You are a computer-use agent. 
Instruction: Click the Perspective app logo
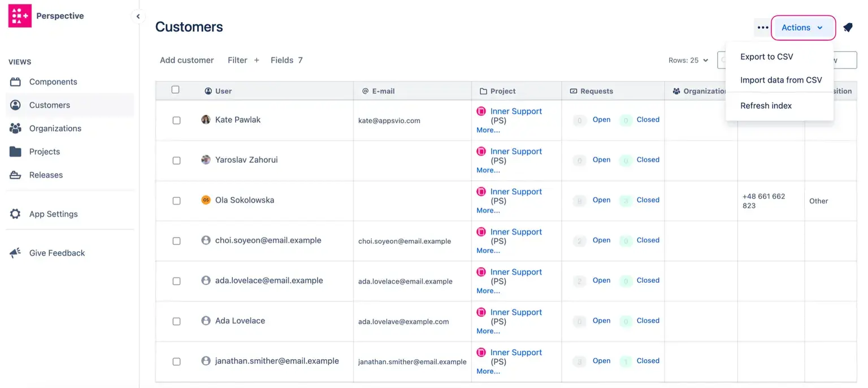[x=20, y=16]
